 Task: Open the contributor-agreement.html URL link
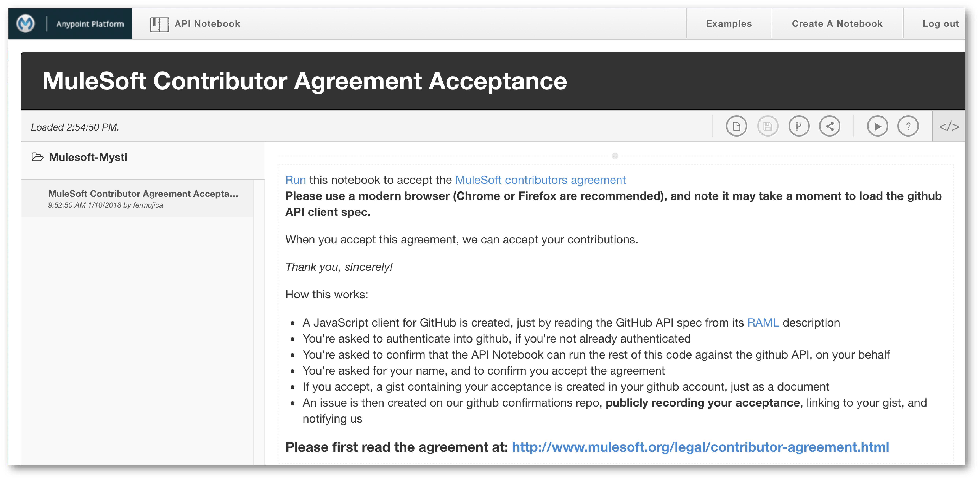700,447
